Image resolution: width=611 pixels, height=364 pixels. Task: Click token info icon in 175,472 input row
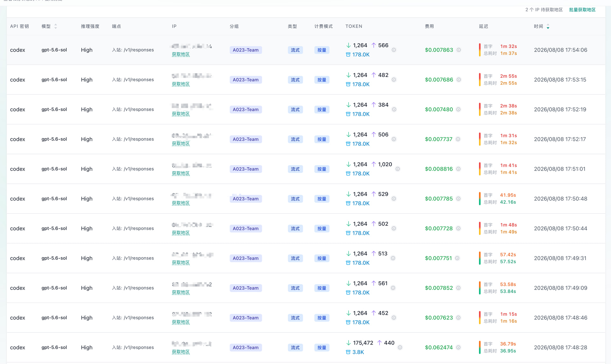pos(400,347)
